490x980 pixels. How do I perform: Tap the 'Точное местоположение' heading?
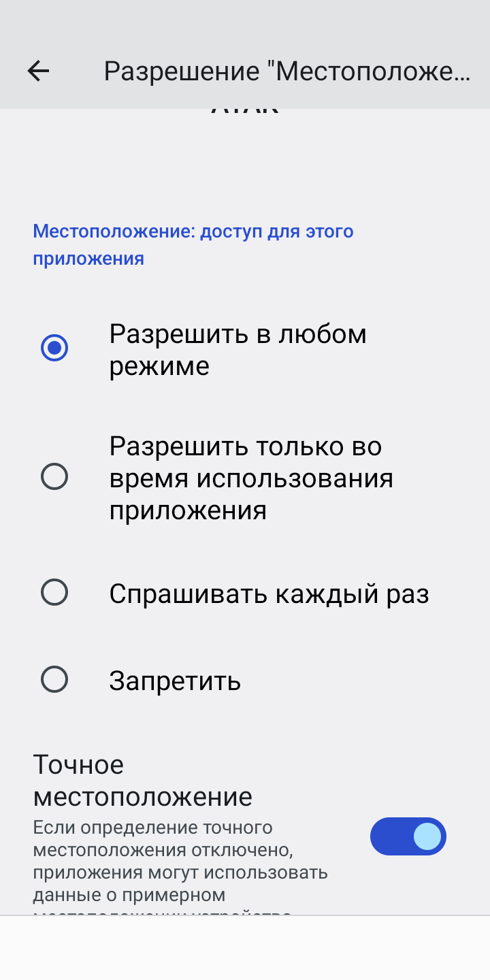point(142,780)
